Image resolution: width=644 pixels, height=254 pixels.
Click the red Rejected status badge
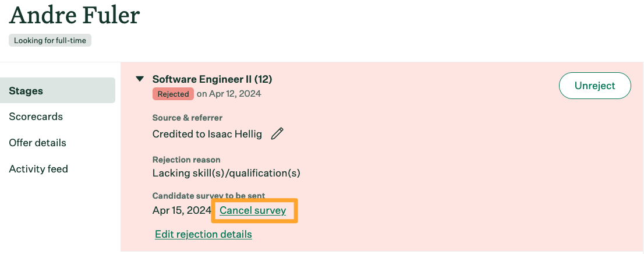pos(173,94)
